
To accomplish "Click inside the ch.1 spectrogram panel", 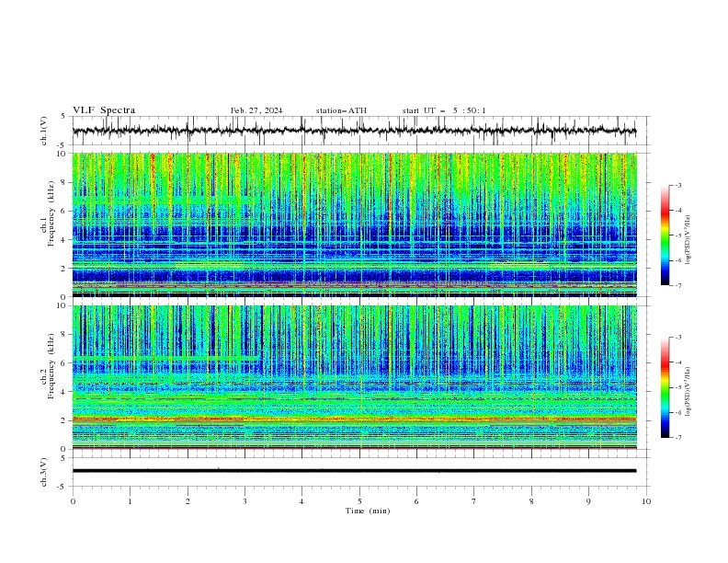I will pos(354,224).
